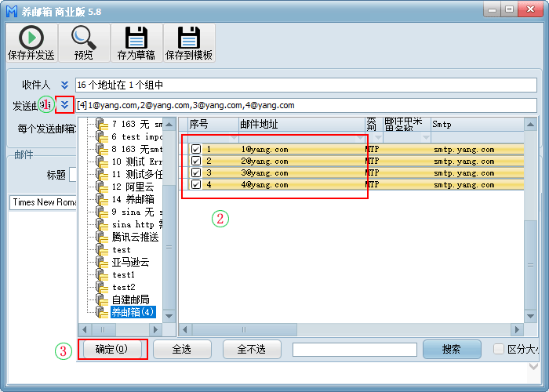This screenshot has height=392, width=549.
Task: Click tree vertical scrollbar down arrow
Action: point(169,316)
